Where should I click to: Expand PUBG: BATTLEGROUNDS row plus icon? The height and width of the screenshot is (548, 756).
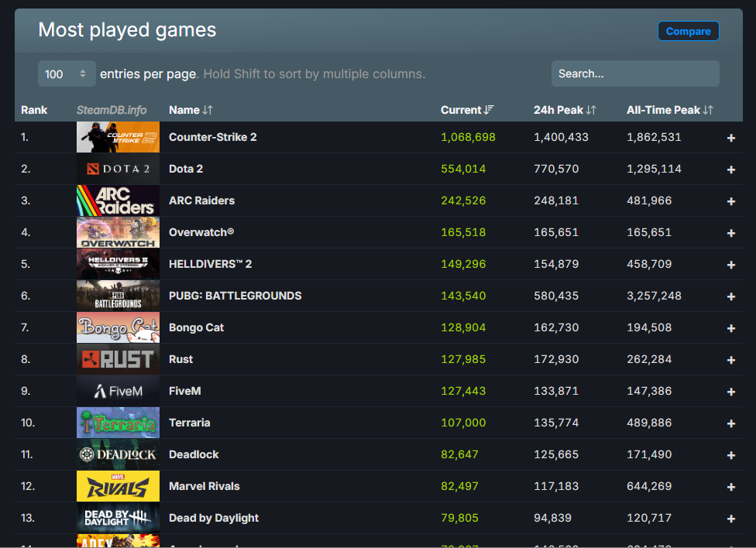pyautogui.click(x=731, y=296)
